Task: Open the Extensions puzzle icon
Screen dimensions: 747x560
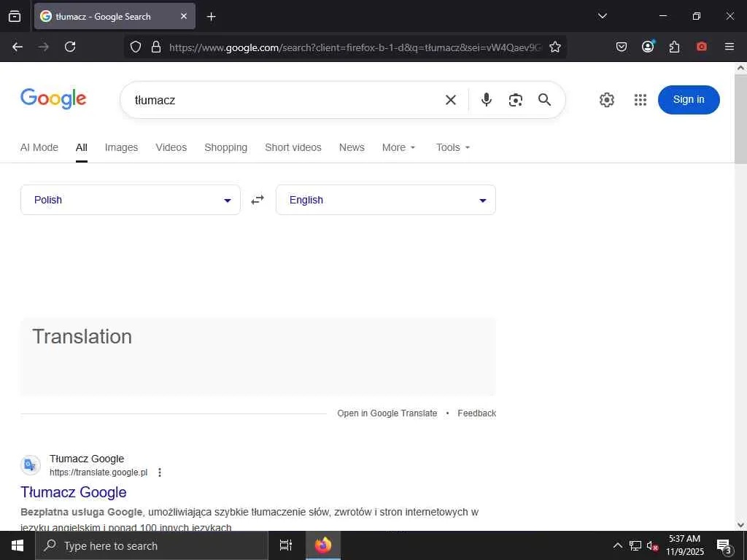Action: [674, 47]
